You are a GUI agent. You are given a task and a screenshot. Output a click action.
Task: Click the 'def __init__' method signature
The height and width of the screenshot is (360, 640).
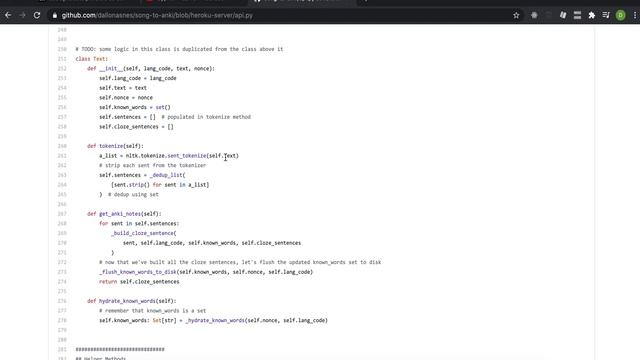151,69
